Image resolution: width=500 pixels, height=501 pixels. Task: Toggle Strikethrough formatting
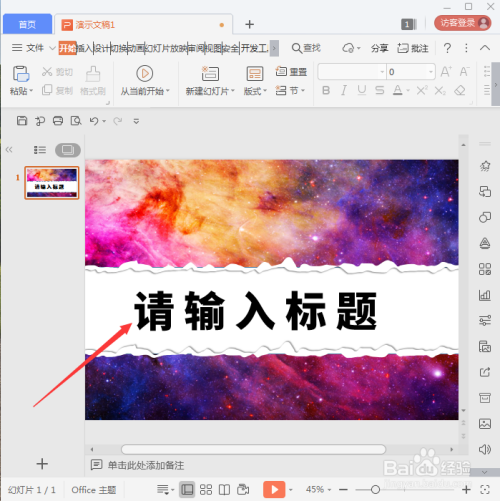tap(379, 90)
